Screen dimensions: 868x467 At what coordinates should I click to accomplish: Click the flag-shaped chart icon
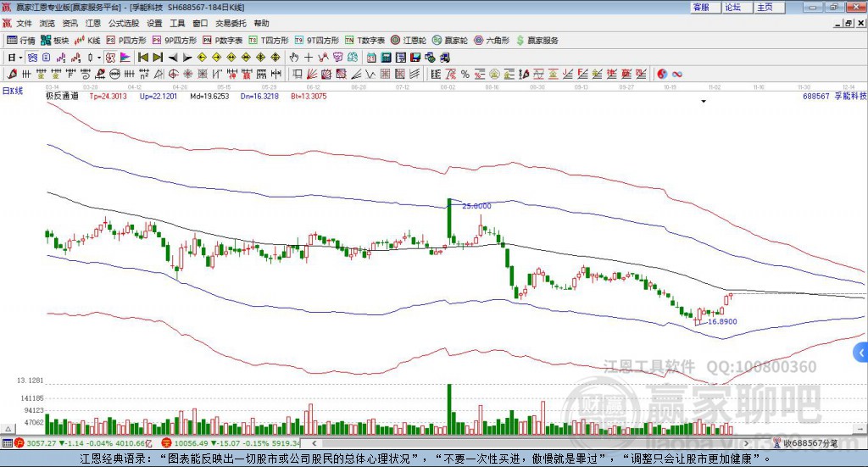click(x=125, y=58)
